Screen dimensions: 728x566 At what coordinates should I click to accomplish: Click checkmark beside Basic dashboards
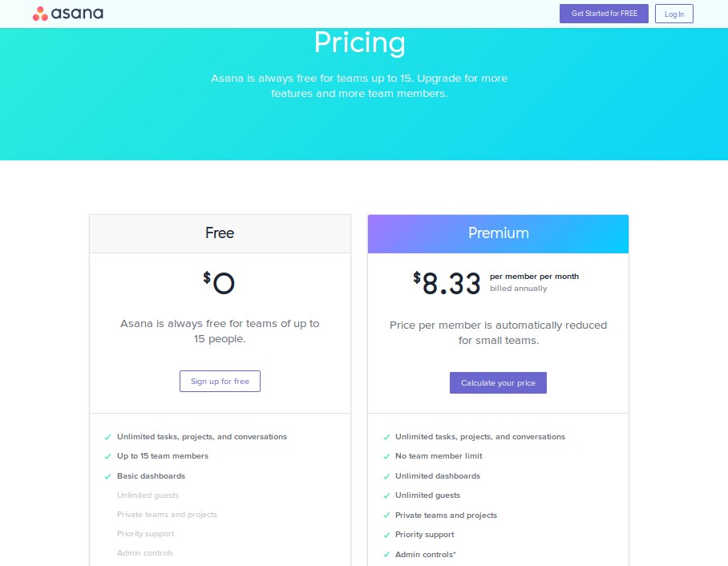point(107,476)
